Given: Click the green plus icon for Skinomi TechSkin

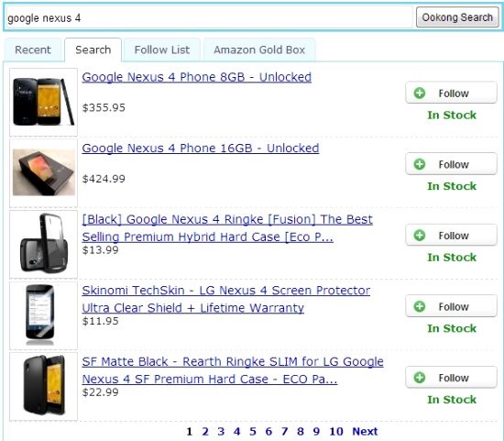Looking at the screenshot, I should (419, 306).
